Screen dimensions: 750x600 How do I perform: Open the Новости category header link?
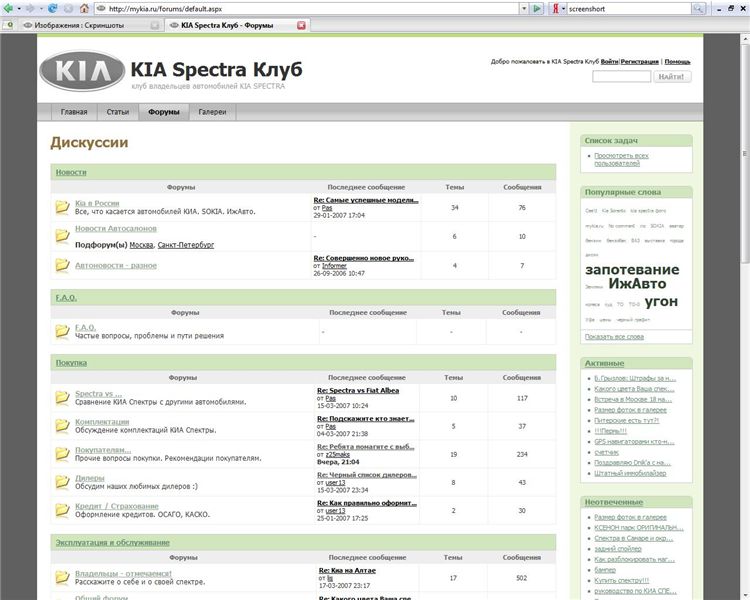pyautogui.click(x=71, y=172)
